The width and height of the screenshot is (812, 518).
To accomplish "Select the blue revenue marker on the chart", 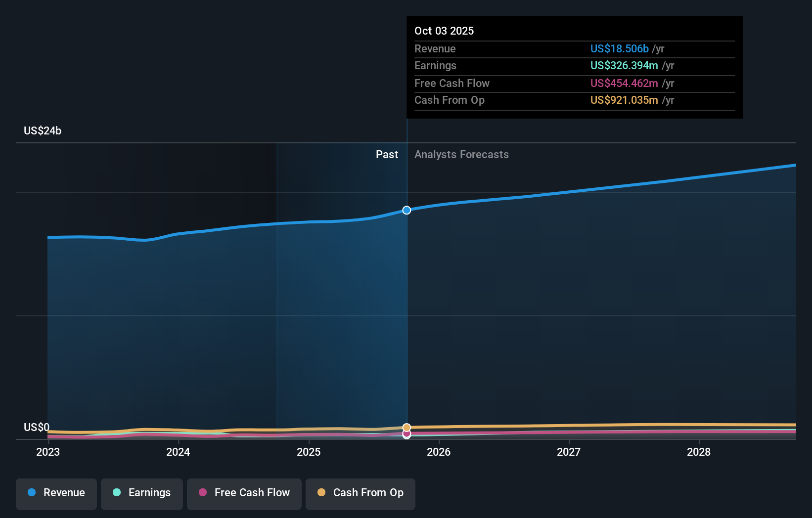I will [406, 210].
